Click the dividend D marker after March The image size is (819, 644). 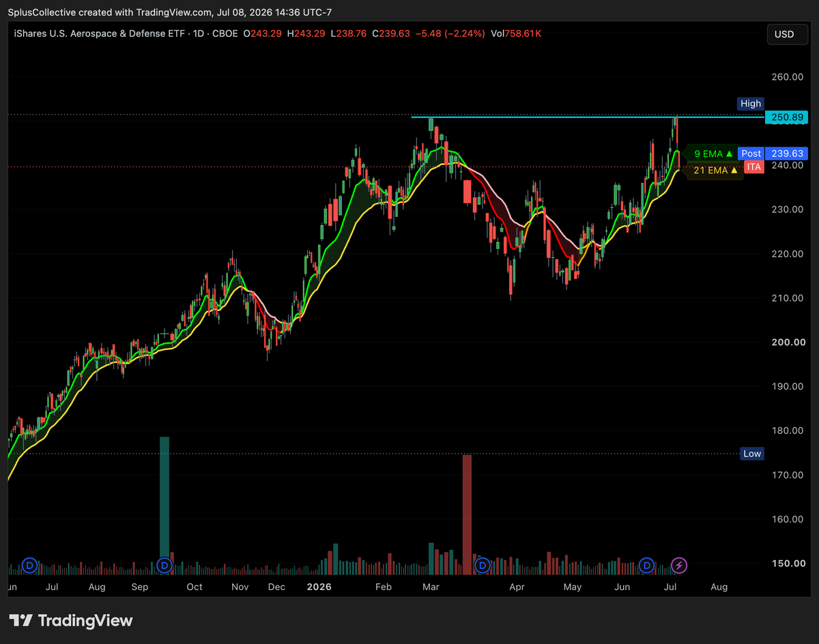pyautogui.click(x=483, y=565)
